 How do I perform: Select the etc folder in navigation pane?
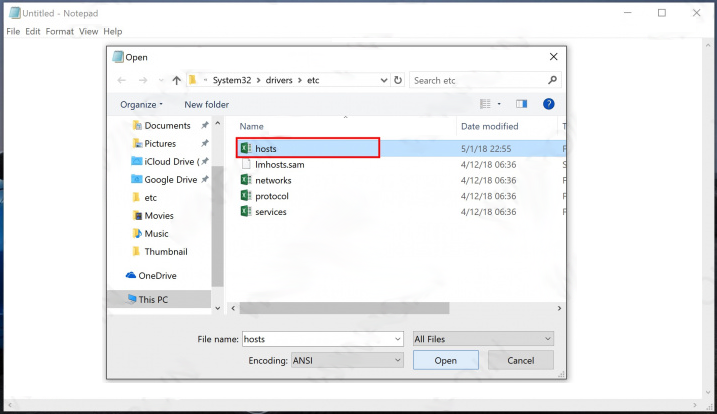coord(150,198)
